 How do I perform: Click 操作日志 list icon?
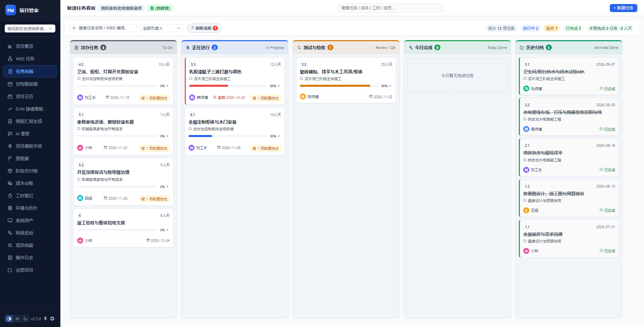coord(10,258)
